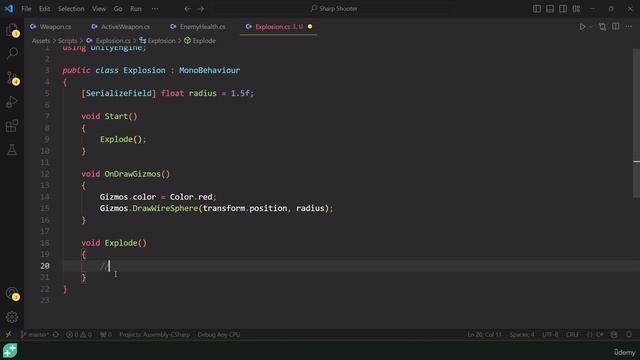Open the remote window status bar icon

pos(8,334)
